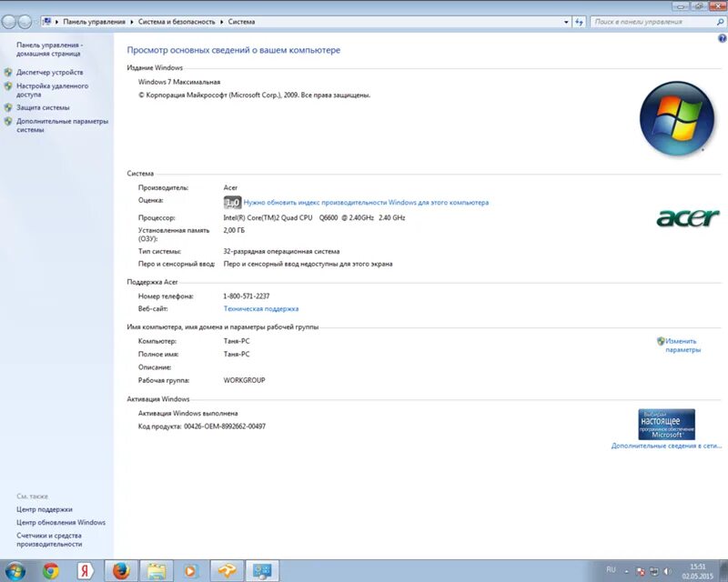Viewport: 728px width, 582px height.
Task: Click the search magnifier icon
Action: click(x=720, y=22)
